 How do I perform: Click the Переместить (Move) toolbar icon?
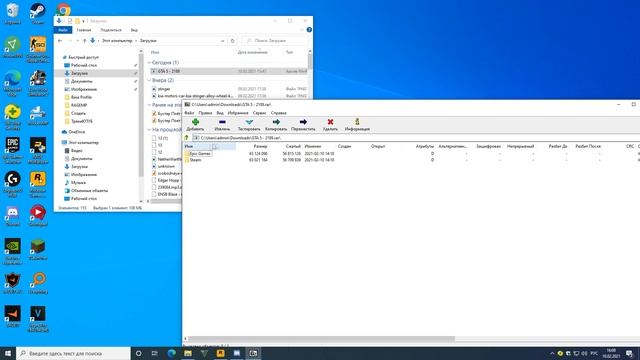(x=303, y=122)
